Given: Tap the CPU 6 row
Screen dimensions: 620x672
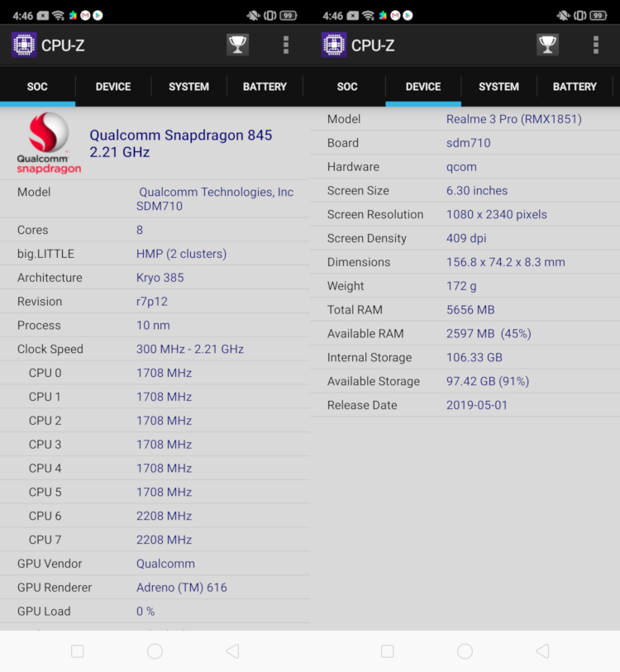Looking at the screenshot, I should tap(155, 516).
